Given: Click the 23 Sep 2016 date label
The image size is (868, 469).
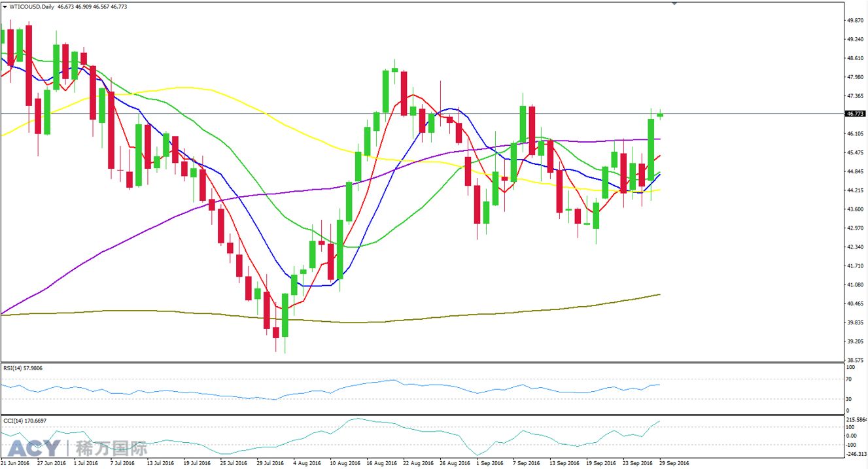Looking at the screenshot, I should [638, 463].
